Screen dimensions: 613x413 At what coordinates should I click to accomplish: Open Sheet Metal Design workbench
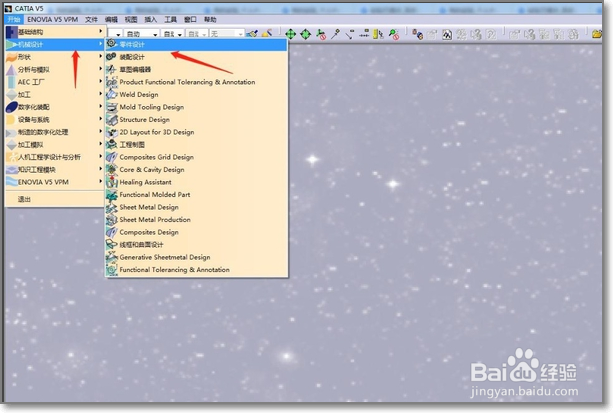coord(197,207)
